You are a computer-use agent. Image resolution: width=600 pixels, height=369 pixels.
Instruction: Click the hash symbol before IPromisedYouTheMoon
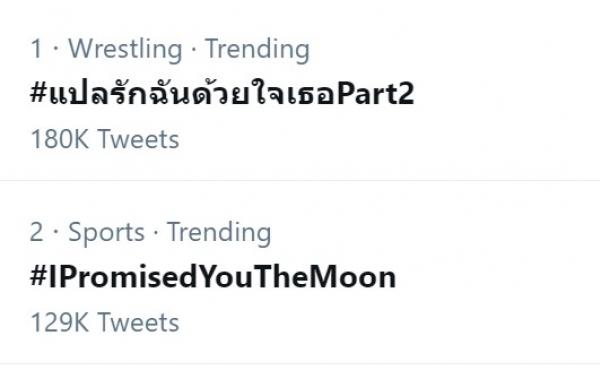coord(38,276)
